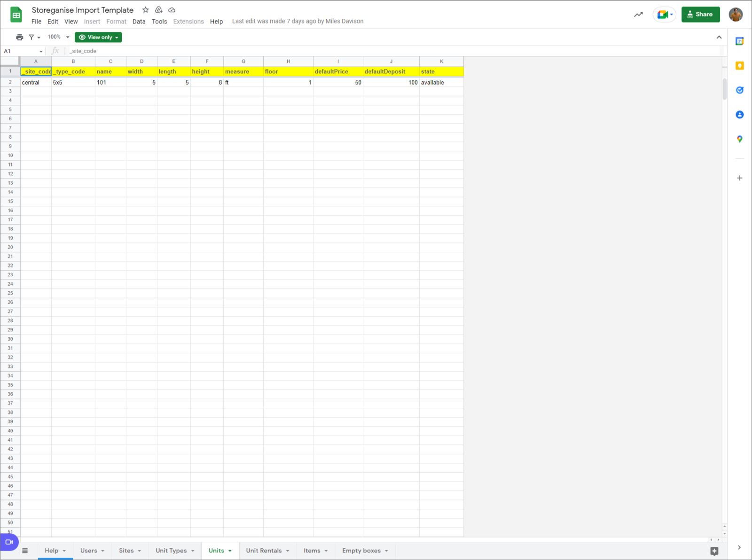This screenshot has height=560, width=752.
Task: Open the View only mode dropdown
Action: click(x=98, y=37)
